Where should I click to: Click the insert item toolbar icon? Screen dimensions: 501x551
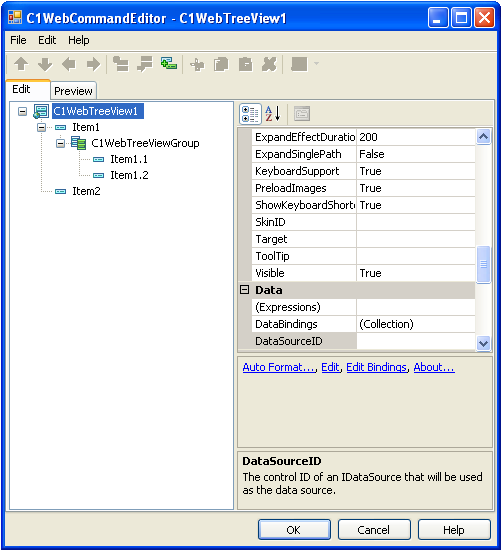(121, 64)
